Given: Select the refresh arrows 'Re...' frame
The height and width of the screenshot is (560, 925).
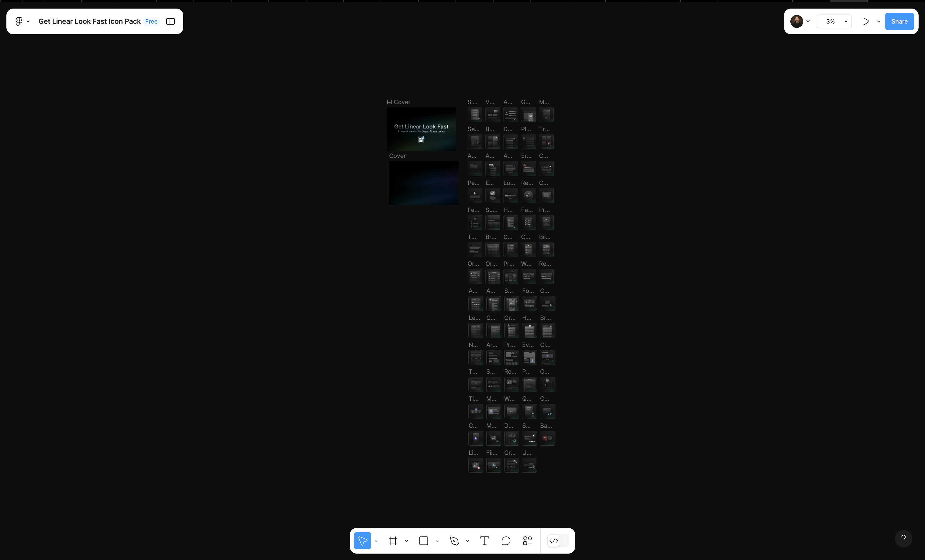Looking at the screenshot, I should 528,196.
